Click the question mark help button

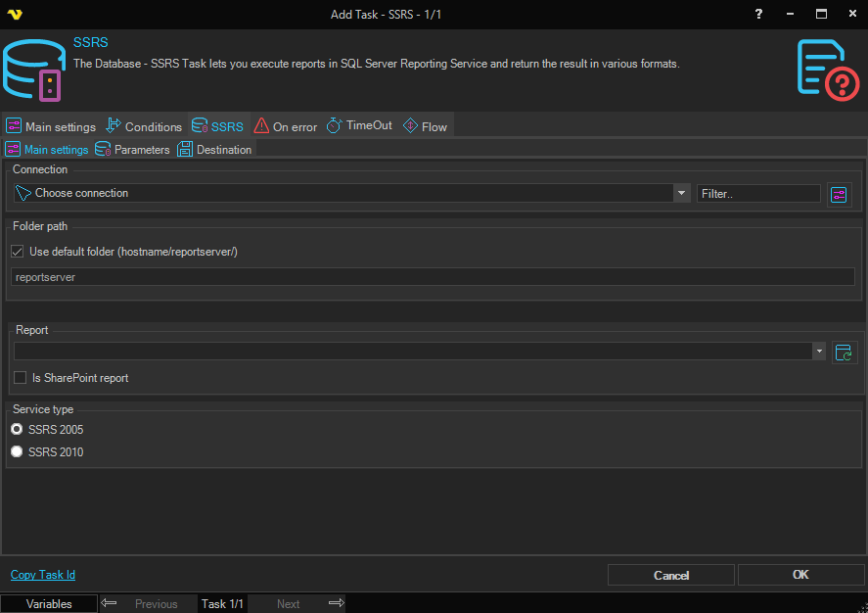758,14
